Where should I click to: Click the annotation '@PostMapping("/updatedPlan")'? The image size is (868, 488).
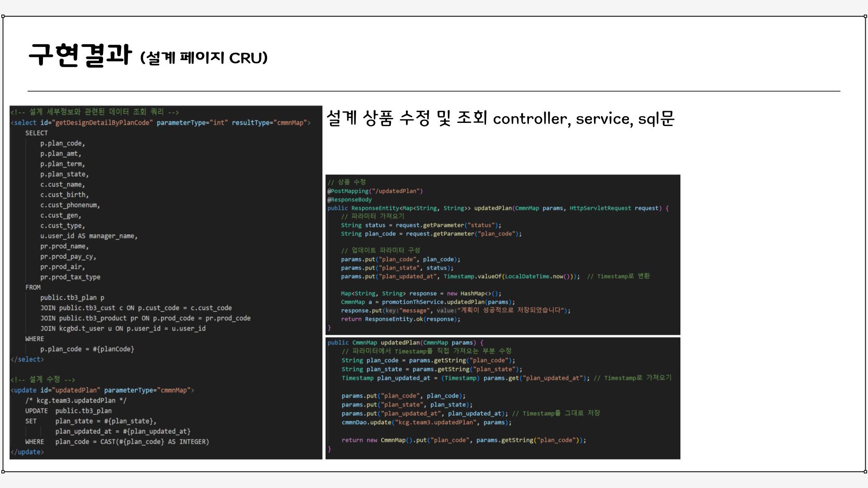coord(375,191)
